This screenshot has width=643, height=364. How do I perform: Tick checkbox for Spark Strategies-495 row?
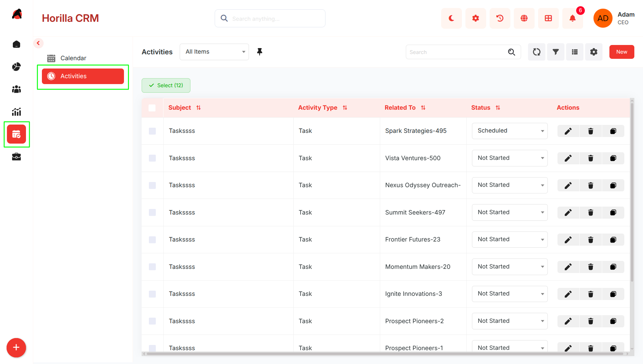click(152, 131)
